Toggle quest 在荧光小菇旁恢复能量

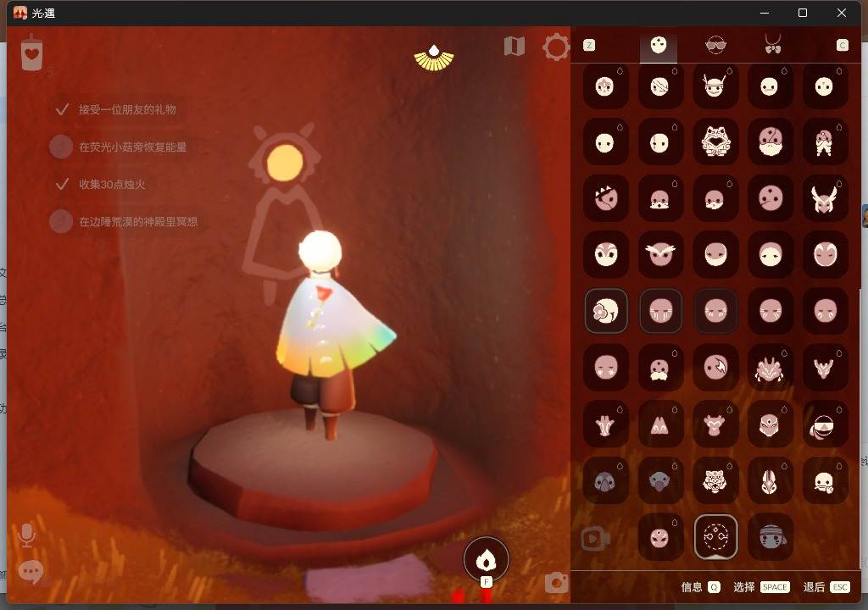[119, 147]
